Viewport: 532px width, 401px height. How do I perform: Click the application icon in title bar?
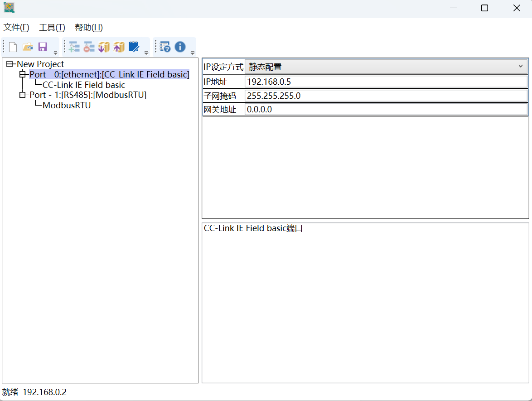click(9, 8)
